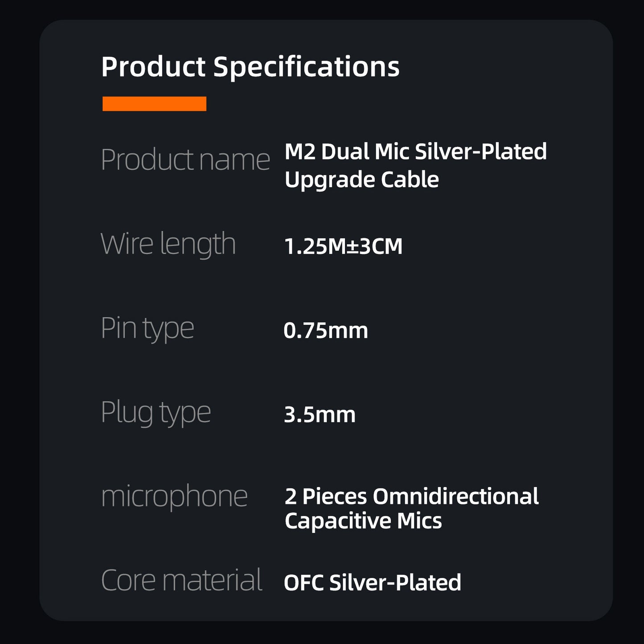Click the "3.5mm" plug type value

click(x=320, y=415)
